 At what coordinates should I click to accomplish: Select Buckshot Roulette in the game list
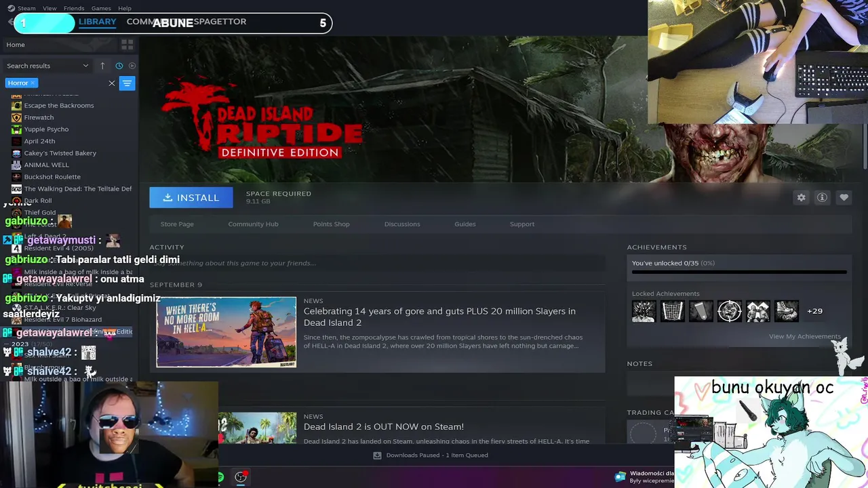click(52, 176)
